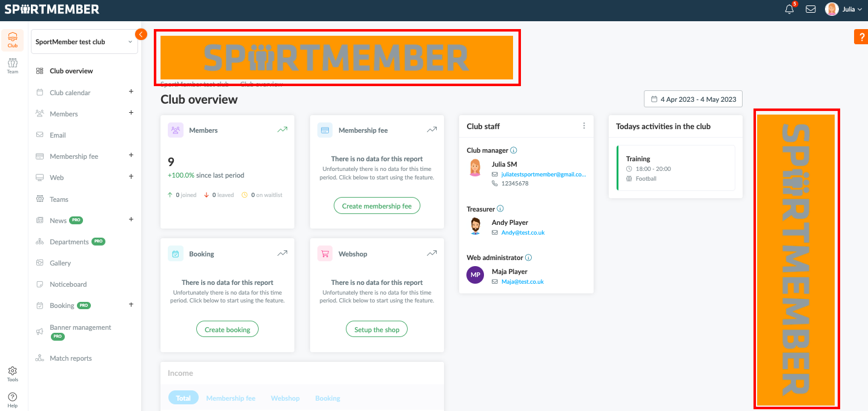Click the orange question mark help tab

861,36
